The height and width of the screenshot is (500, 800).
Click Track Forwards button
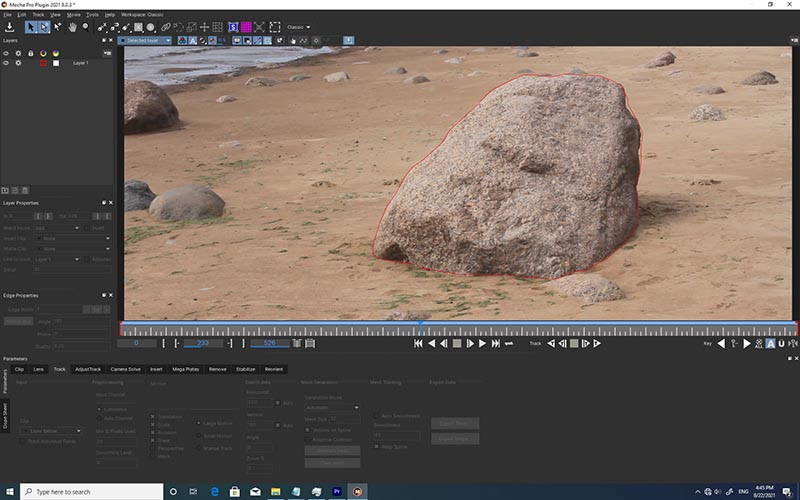click(597, 343)
